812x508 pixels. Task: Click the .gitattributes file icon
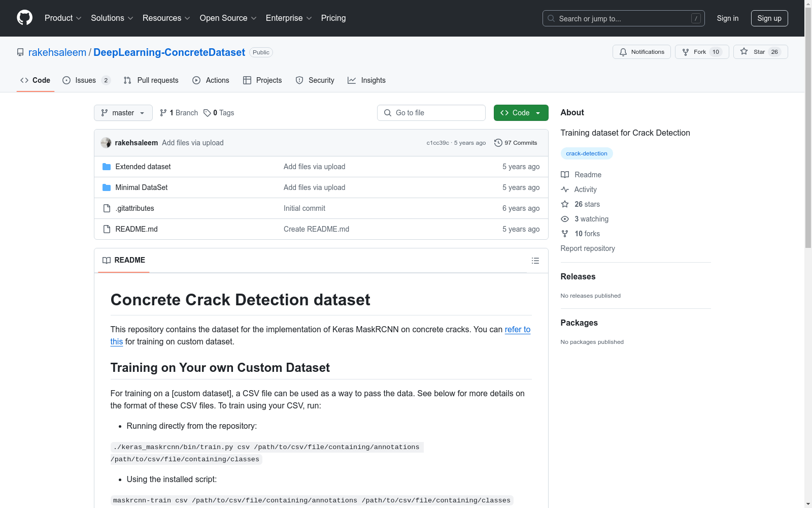pos(107,208)
